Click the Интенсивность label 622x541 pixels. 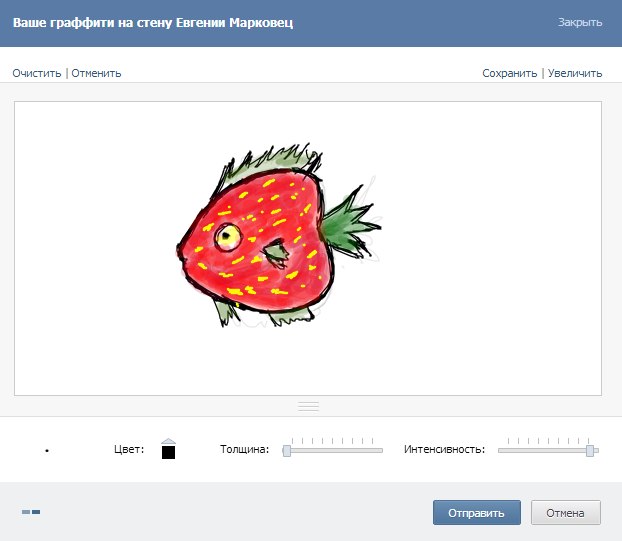(x=444, y=449)
